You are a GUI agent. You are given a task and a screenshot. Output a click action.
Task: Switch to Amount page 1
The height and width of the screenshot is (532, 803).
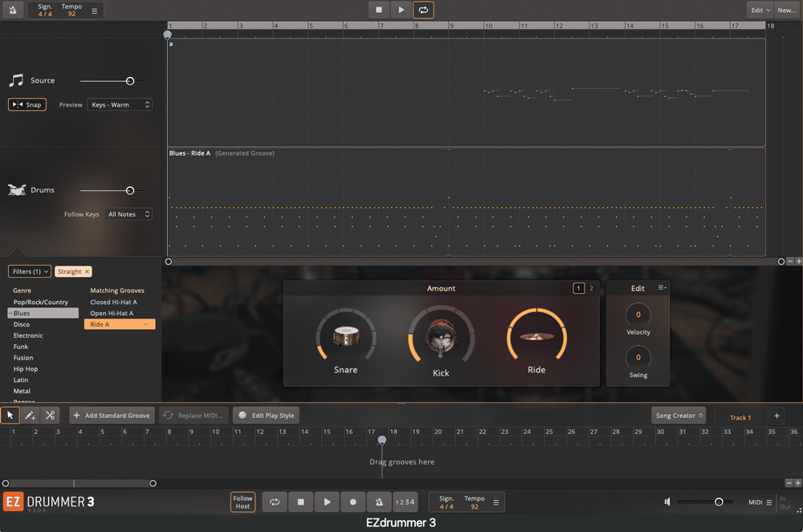[578, 288]
